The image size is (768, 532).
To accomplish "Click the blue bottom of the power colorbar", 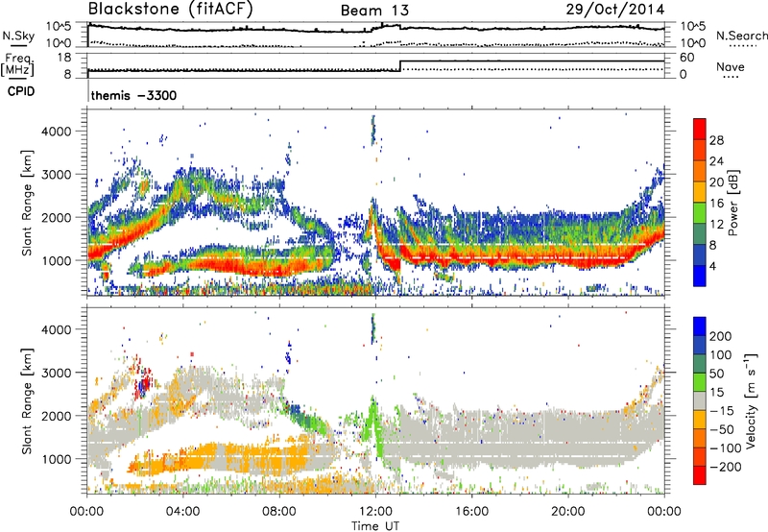I will point(700,277).
